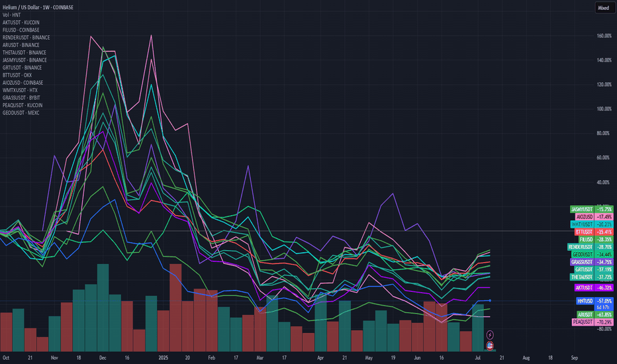Click the 60.00% price axis value
Viewport: 617px width, 364px height.
coord(604,158)
